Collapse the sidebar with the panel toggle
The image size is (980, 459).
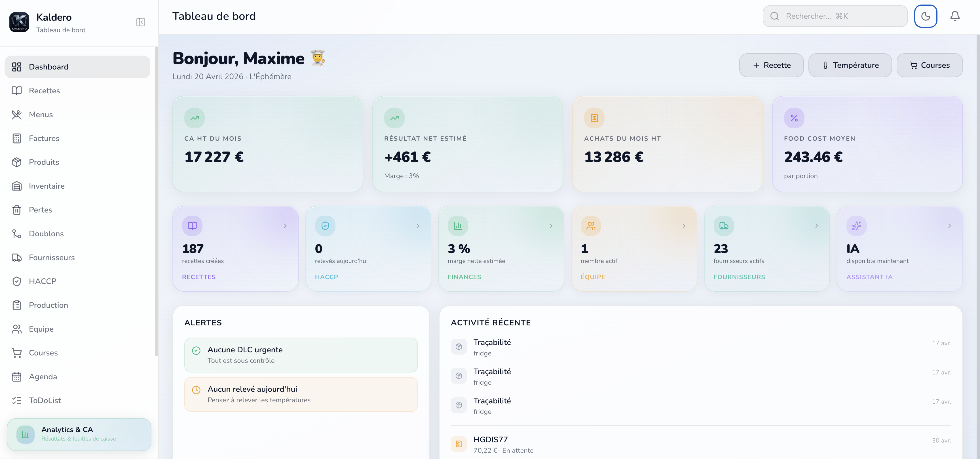coord(140,22)
